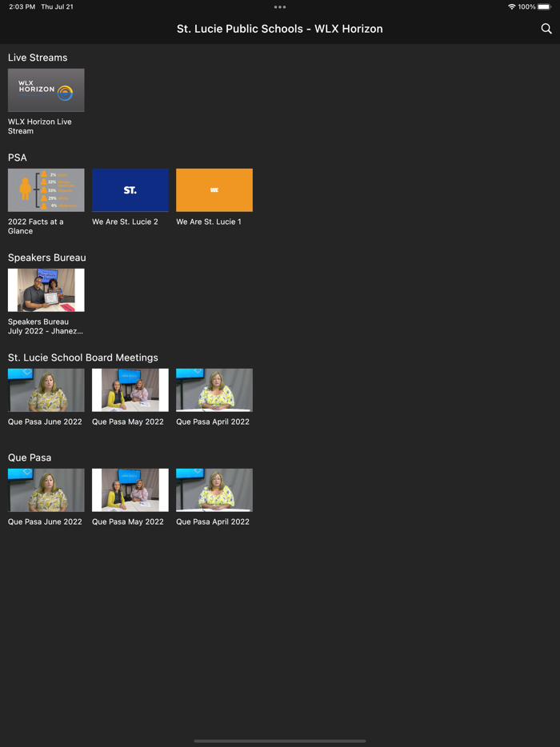Check the Wi-Fi status icon
The width and height of the screenshot is (560, 747).
[511, 6]
